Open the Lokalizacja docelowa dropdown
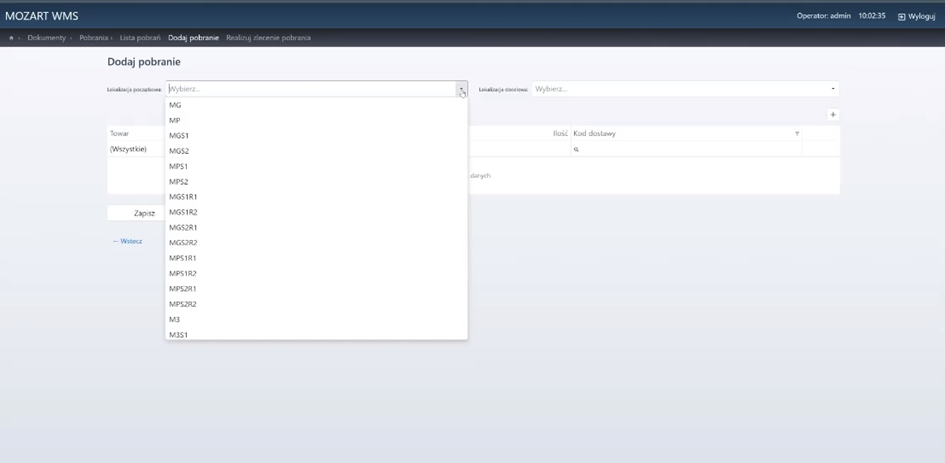 click(x=685, y=89)
